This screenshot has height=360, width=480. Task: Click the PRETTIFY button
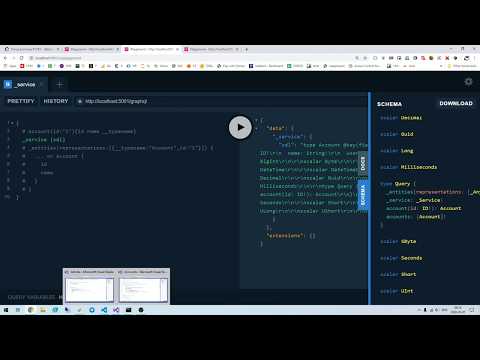21,101
